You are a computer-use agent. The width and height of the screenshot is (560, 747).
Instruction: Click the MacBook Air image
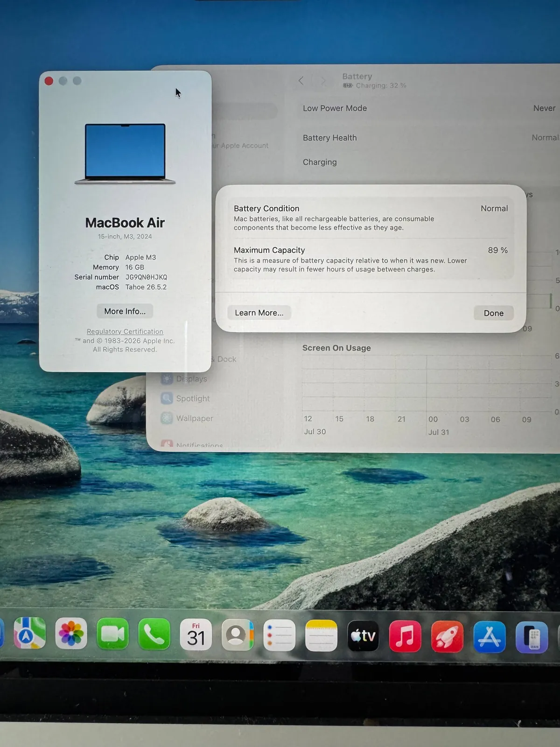(125, 154)
